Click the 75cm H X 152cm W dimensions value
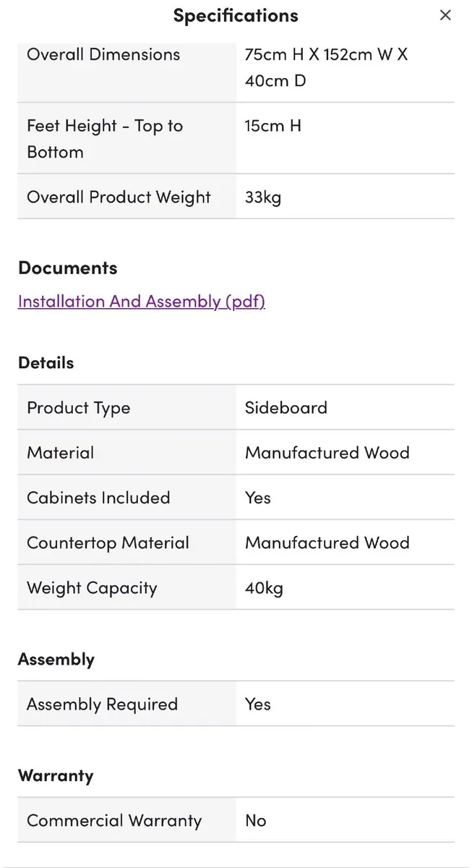The height and width of the screenshot is (868, 472). [x=326, y=67]
